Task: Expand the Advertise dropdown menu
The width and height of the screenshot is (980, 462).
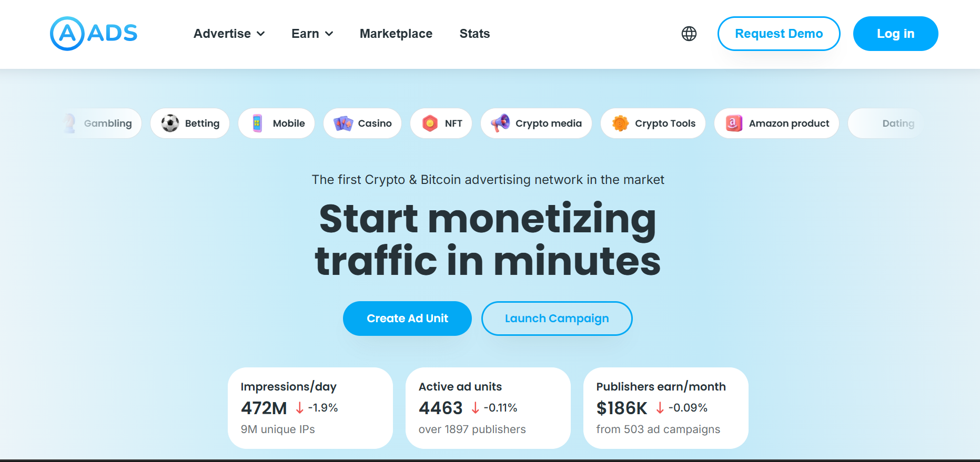Action: point(228,33)
